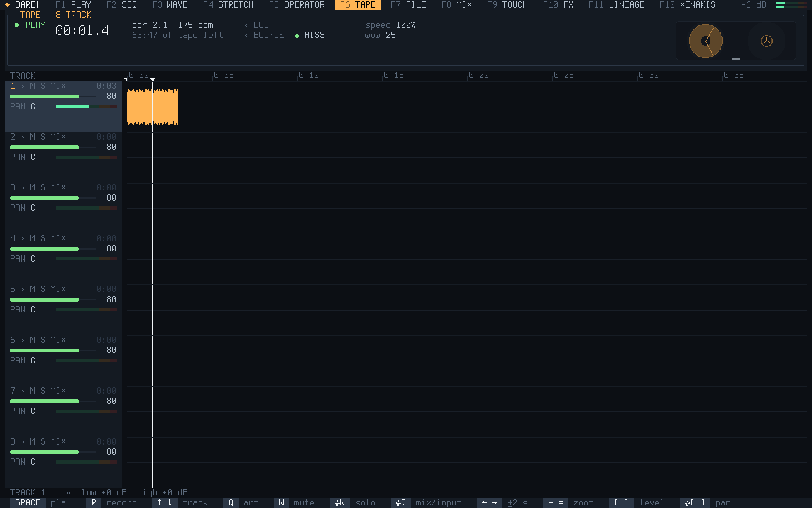Click the orange audio clip on track 1
812x508 pixels.
point(152,107)
